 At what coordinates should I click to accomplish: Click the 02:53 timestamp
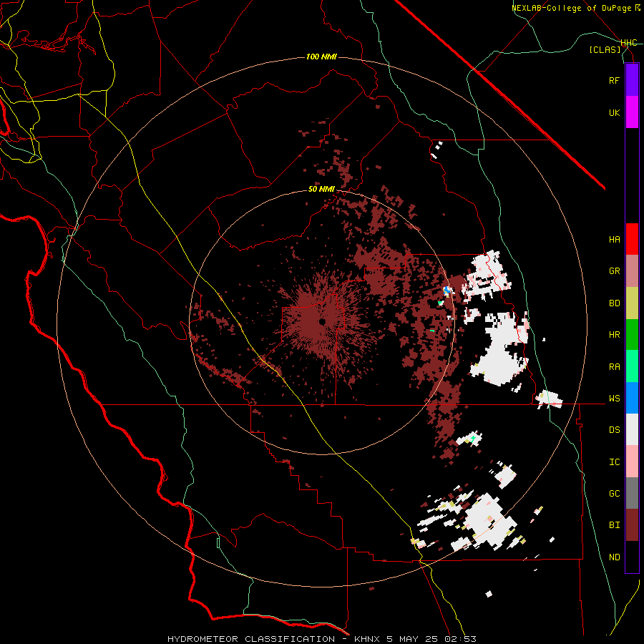(460, 639)
